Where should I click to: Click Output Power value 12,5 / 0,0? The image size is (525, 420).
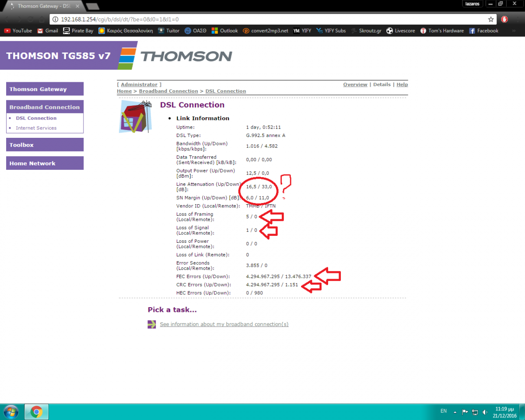(x=258, y=173)
